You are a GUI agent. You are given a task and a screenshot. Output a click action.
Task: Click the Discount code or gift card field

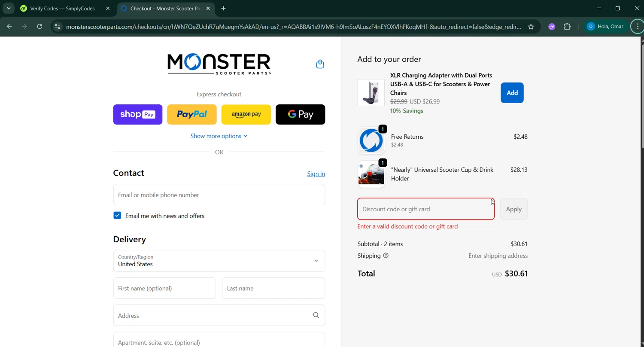(x=426, y=209)
